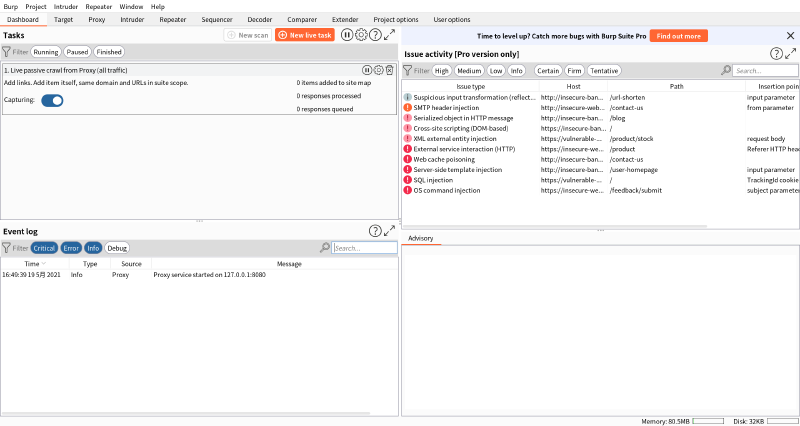Toggle the Capturing switch off
The image size is (800, 426).
click(x=52, y=100)
